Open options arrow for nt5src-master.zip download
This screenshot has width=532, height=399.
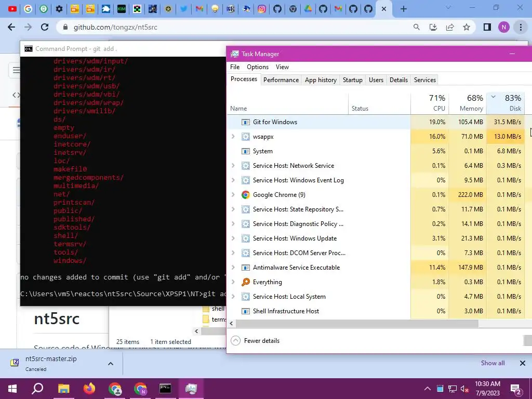(x=111, y=364)
